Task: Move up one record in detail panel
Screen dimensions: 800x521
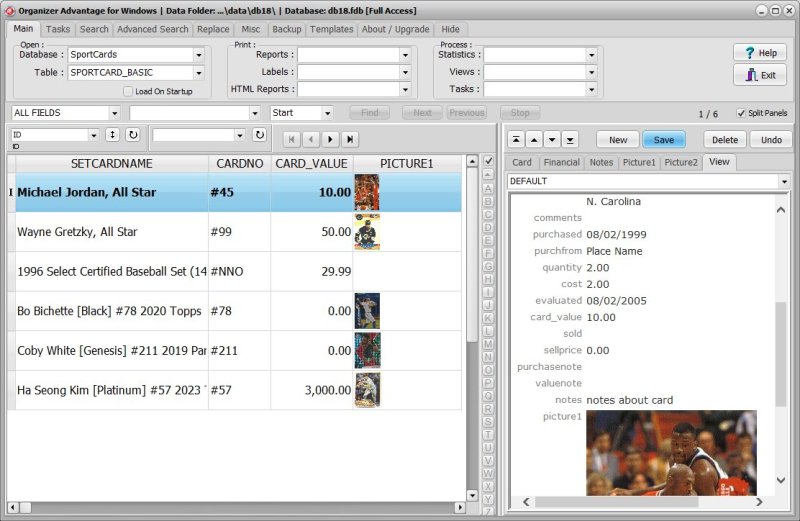Action: (x=534, y=139)
